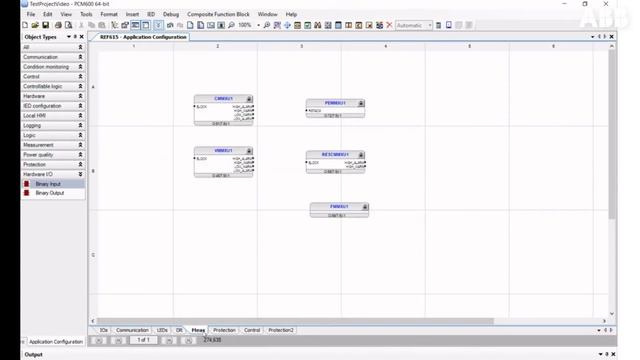Select the FMMXU1 function block title

tap(339, 207)
